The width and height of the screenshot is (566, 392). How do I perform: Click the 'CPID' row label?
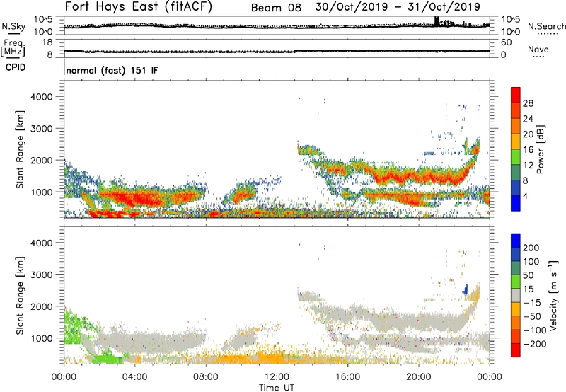click(16, 67)
